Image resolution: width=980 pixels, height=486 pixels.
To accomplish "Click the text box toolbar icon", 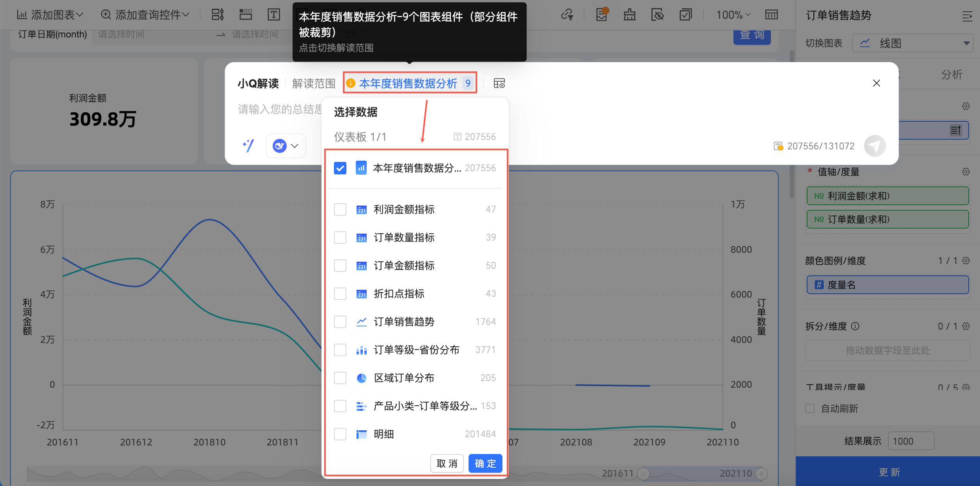I will (273, 15).
